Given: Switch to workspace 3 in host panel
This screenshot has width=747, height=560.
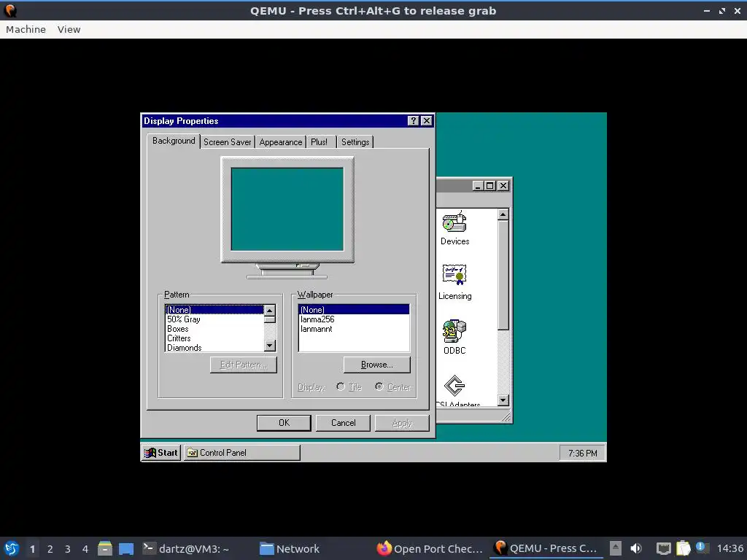Looking at the screenshot, I should [x=68, y=548].
